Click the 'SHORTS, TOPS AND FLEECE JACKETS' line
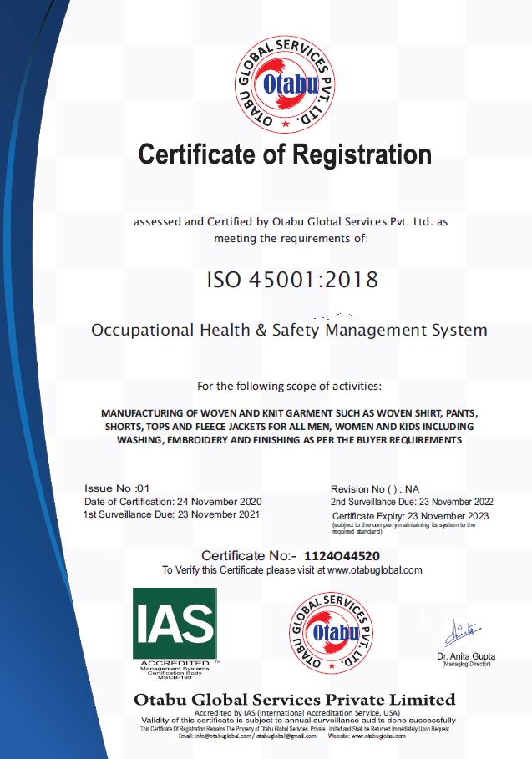This screenshot has height=759, width=532. coord(289,427)
